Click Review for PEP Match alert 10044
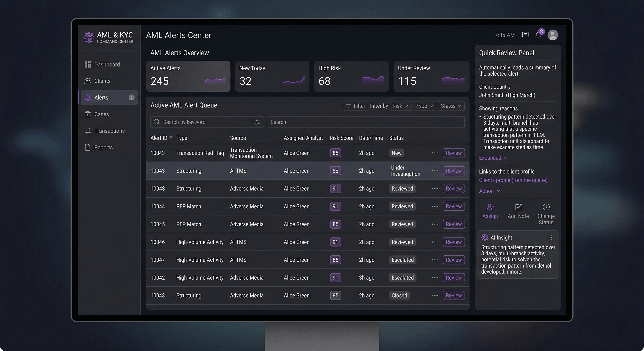The image size is (644, 351). pyautogui.click(x=453, y=206)
